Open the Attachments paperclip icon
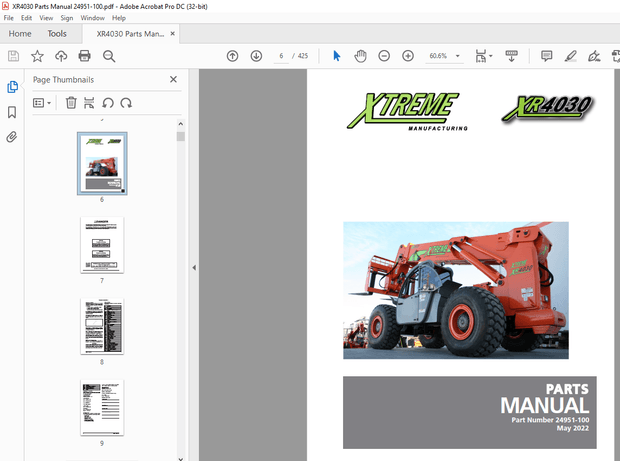The image size is (620, 461). [x=12, y=137]
